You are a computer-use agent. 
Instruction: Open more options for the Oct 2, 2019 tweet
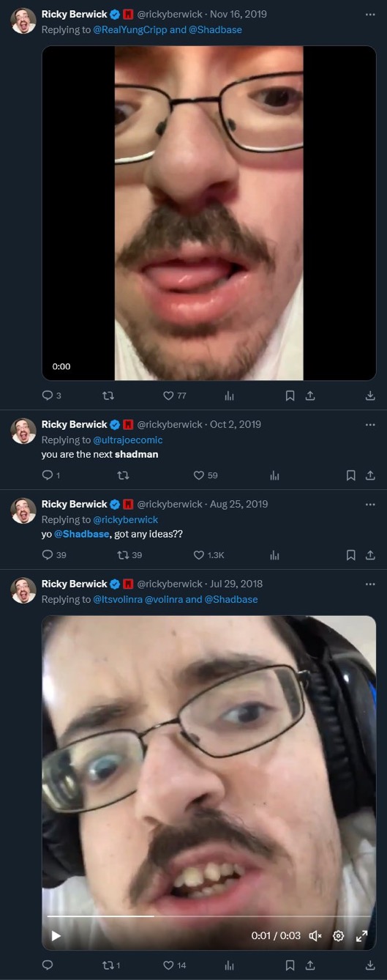(x=370, y=424)
